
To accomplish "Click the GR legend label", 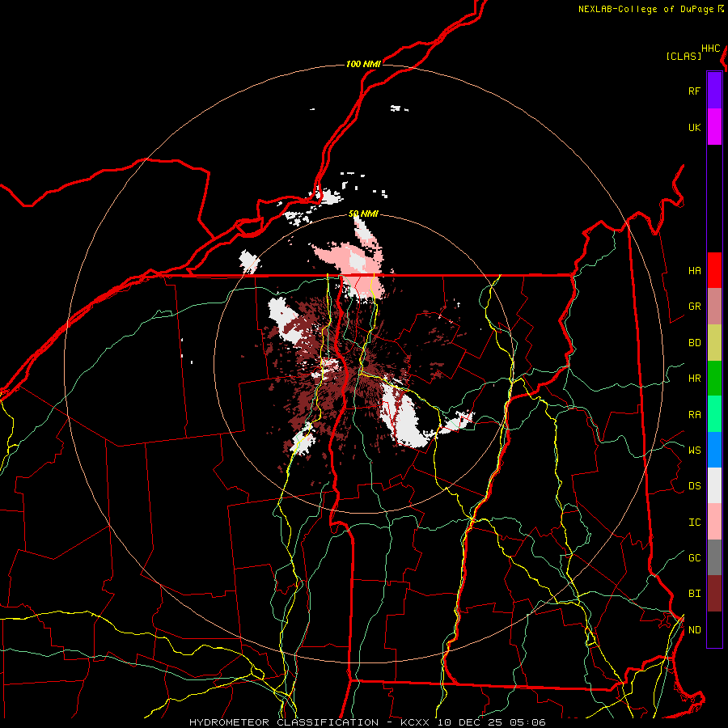I will coord(694,307).
